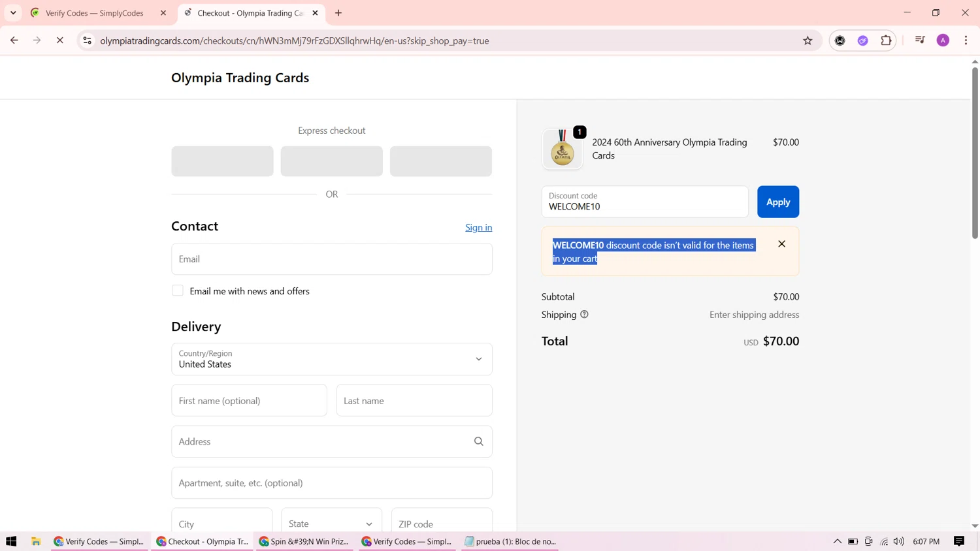The width and height of the screenshot is (980, 551).
Task: Click the battery icon in system tray
Action: tap(853, 541)
